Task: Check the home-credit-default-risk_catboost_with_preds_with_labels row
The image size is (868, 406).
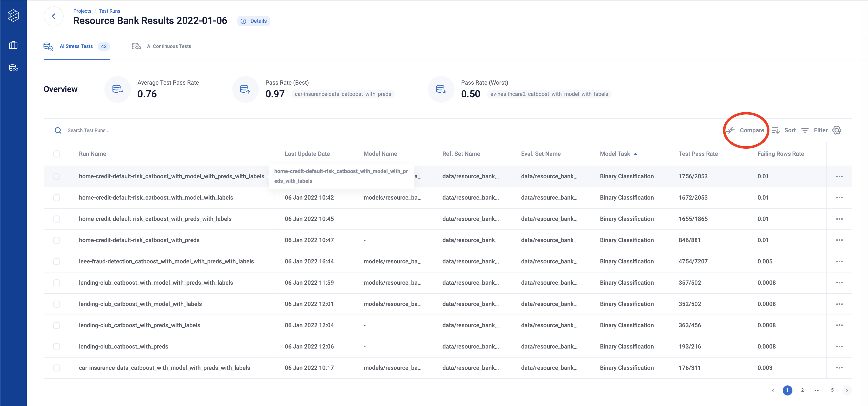Action: pyautogui.click(x=57, y=219)
